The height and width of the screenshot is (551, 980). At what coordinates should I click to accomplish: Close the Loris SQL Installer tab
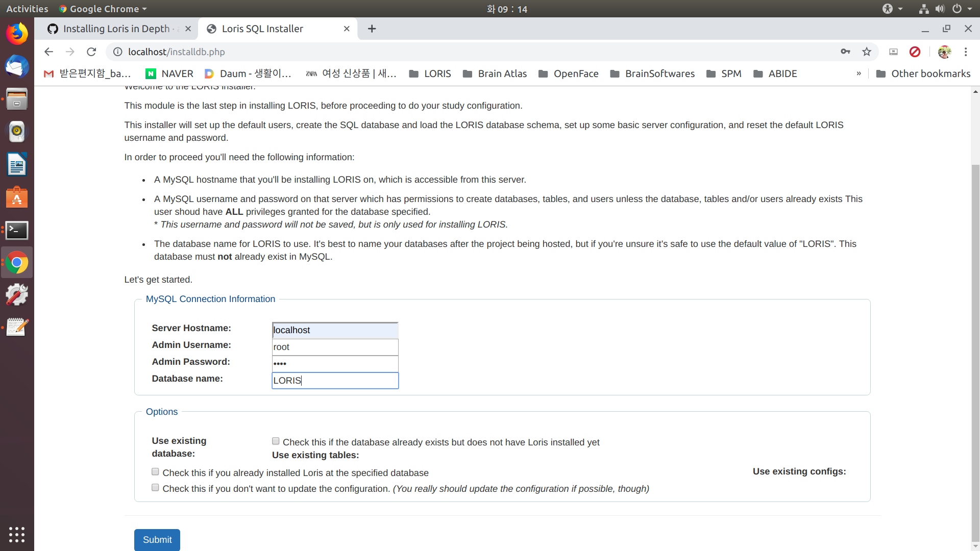click(x=347, y=29)
